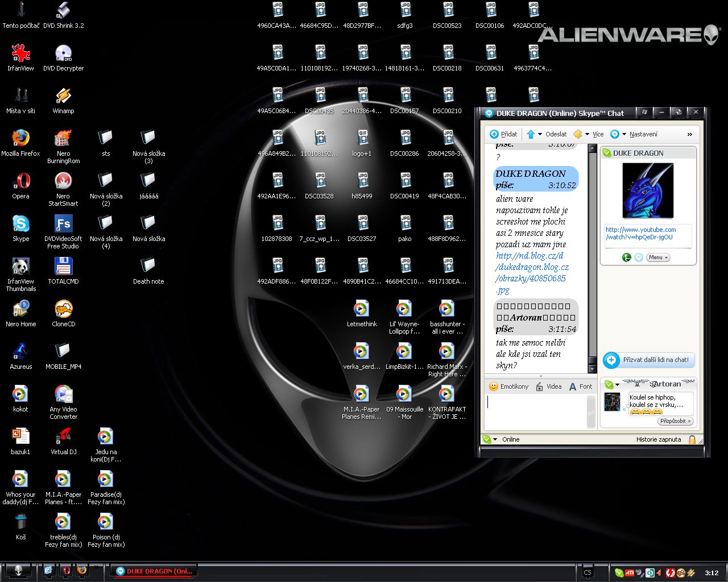Click the Více puzzle-piece icon
728x582 pixels.
point(578,134)
